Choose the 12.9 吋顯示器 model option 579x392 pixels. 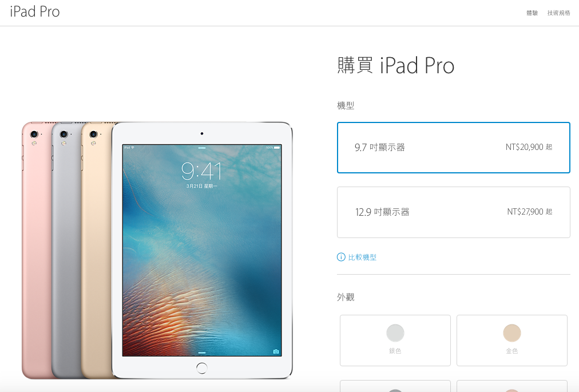tap(454, 212)
